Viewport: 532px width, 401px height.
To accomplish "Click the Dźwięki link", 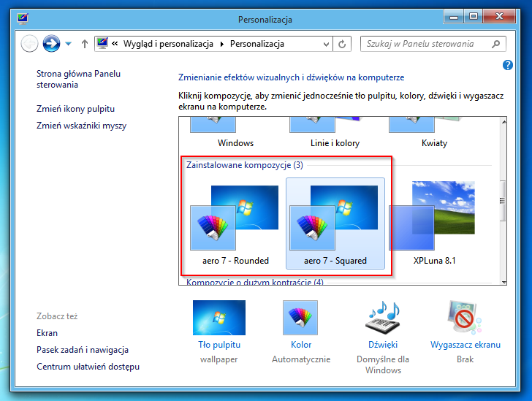I will point(383,345).
